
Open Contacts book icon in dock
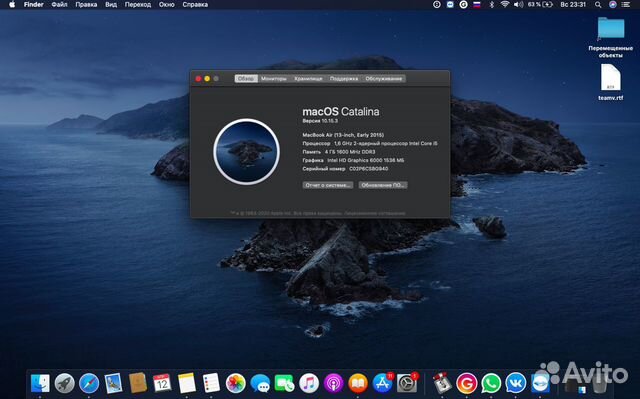point(138,383)
